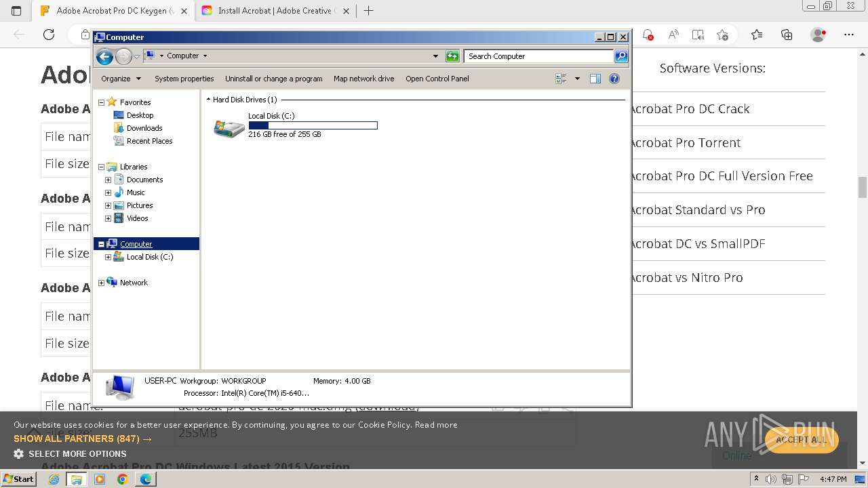Open Acrobat Standard vs Pro link
The image size is (868, 488).
point(697,210)
